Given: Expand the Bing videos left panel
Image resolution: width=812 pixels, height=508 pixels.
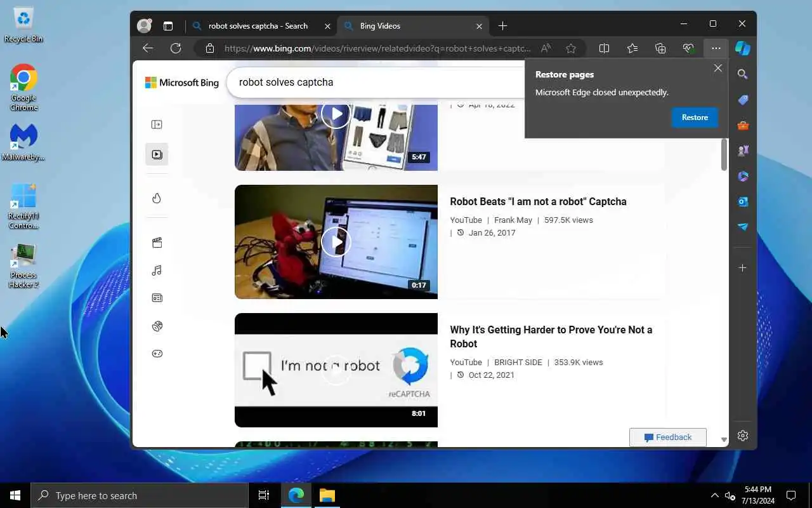Looking at the screenshot, I should (x=157, y=124).
